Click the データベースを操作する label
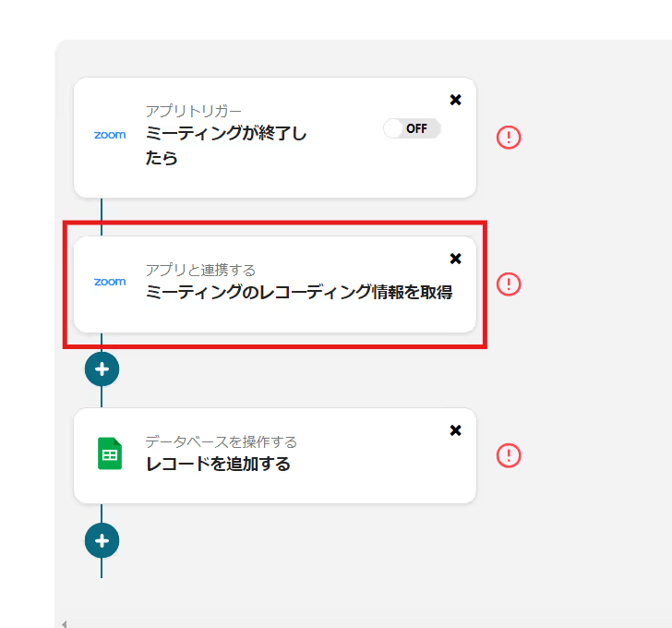Image resolution: width=672 pixels, height=628 pixels. (221, 441)
